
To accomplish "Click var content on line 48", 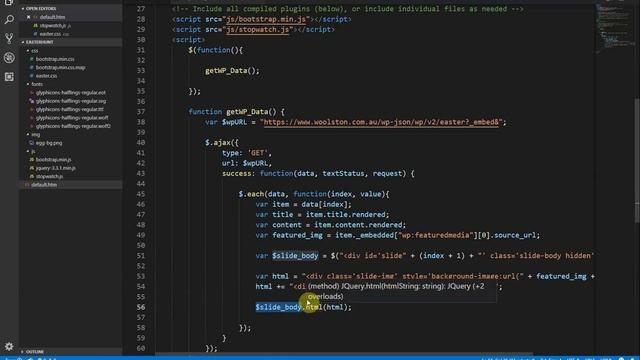I will (x=331, y=225).
